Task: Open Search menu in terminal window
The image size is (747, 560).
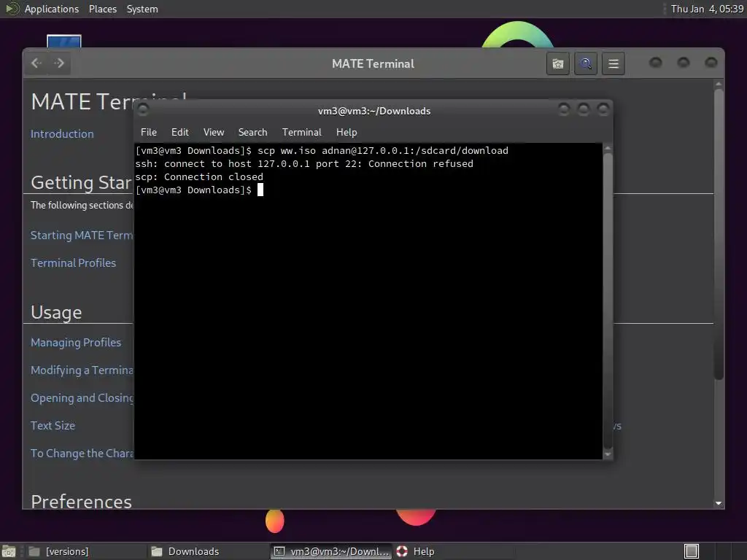Action: click(252, 133)
